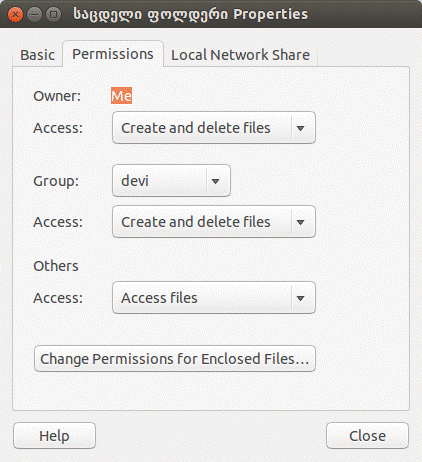Click the 'Access files' combo box
The image size is (422, 462).
[214, 298]
